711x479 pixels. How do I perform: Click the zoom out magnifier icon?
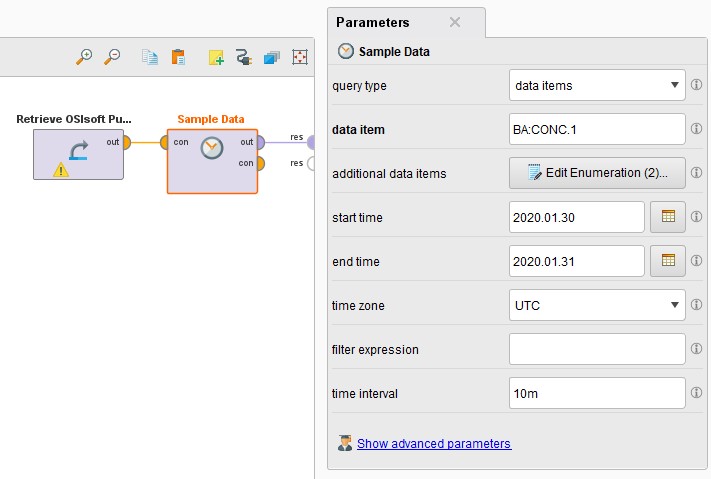tap(112, 57)
